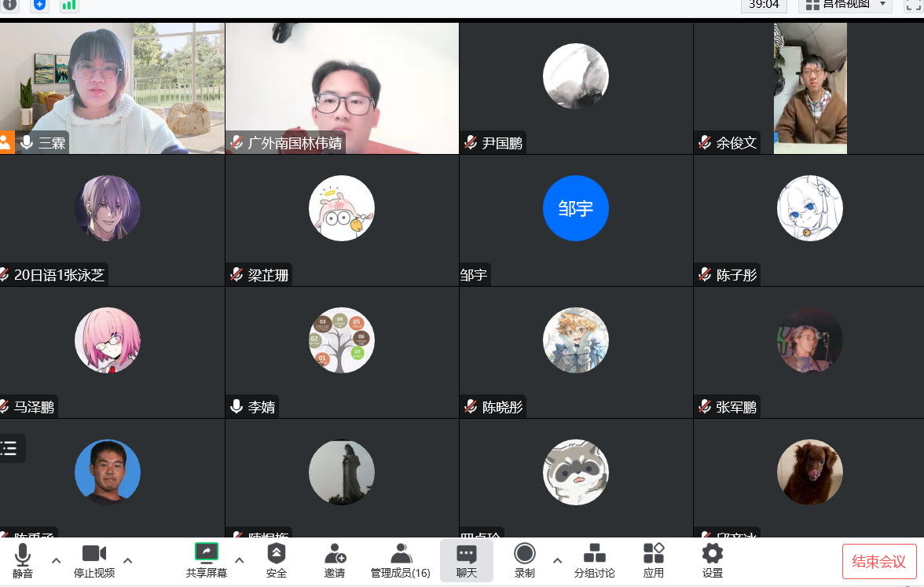Stop video (停止视频)
The image size is (924, 587).
tap(94, 561)
